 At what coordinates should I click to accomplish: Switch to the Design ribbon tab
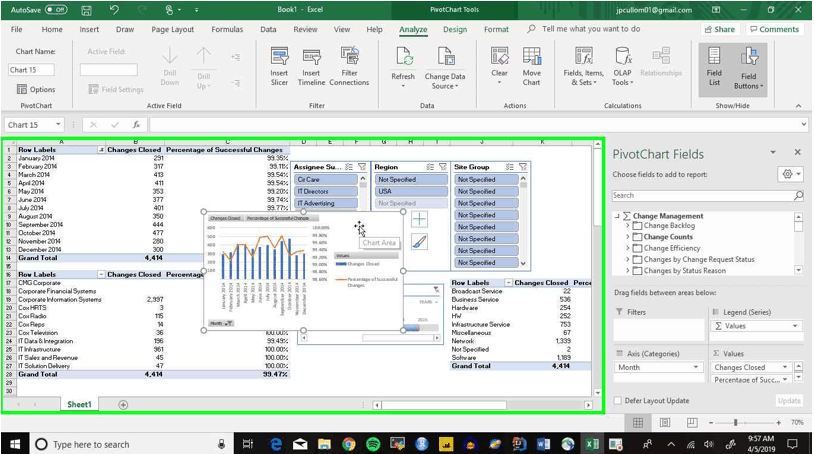(455, 30)
